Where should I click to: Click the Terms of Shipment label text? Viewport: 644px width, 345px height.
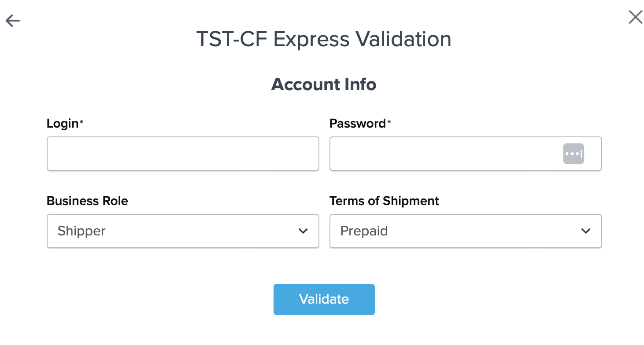tap(384, 201)
